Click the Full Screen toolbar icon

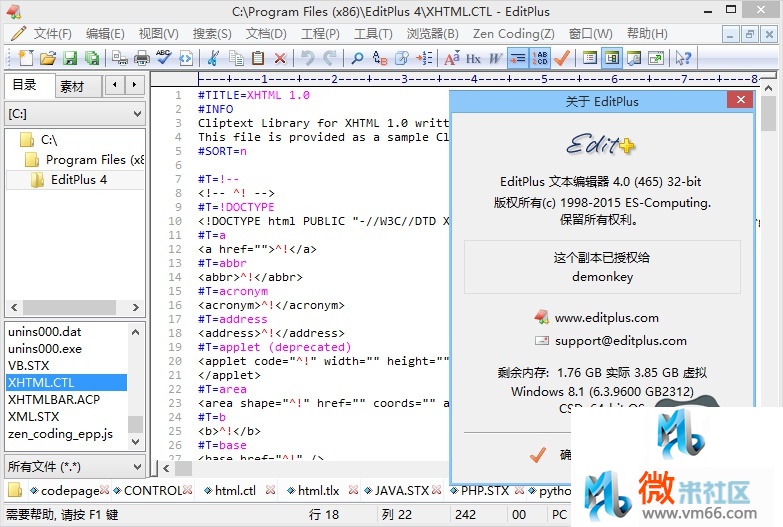click(x=656, y=58)
